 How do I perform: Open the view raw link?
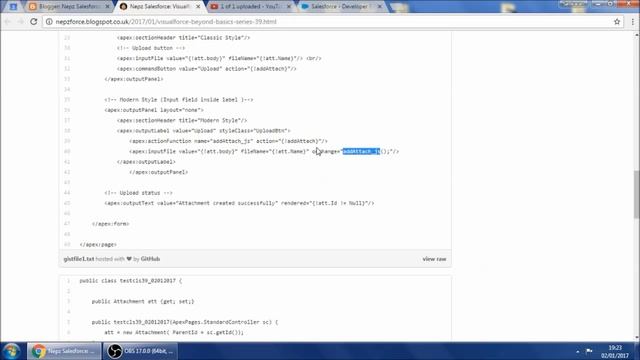coord(434,259)
